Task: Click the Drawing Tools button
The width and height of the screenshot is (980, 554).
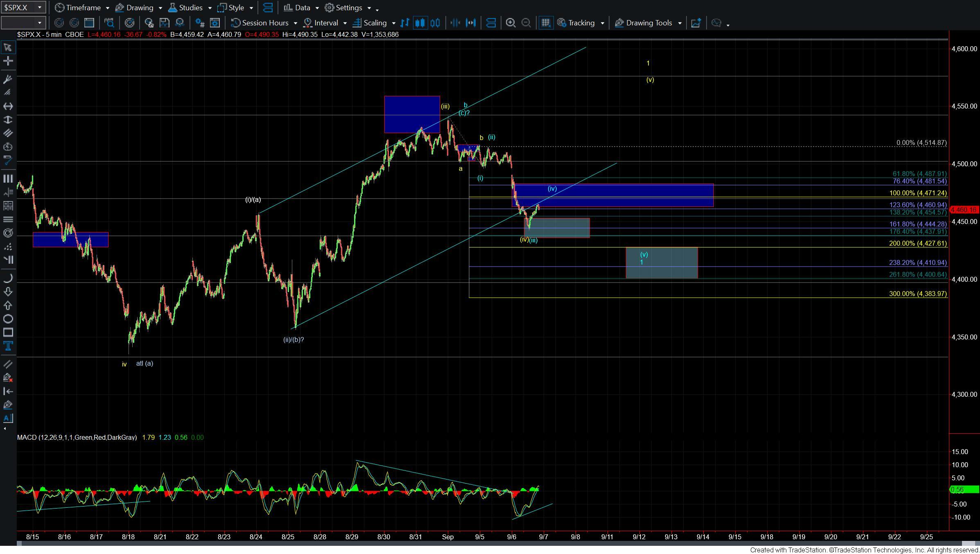Action: pos(644,23)
